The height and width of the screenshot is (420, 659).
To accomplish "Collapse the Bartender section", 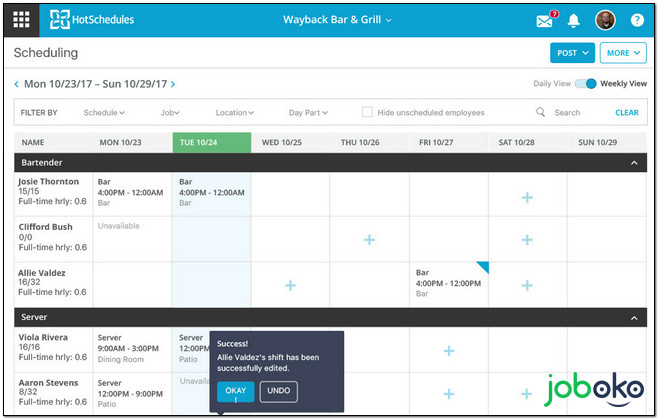I will (x=632, y=162).
